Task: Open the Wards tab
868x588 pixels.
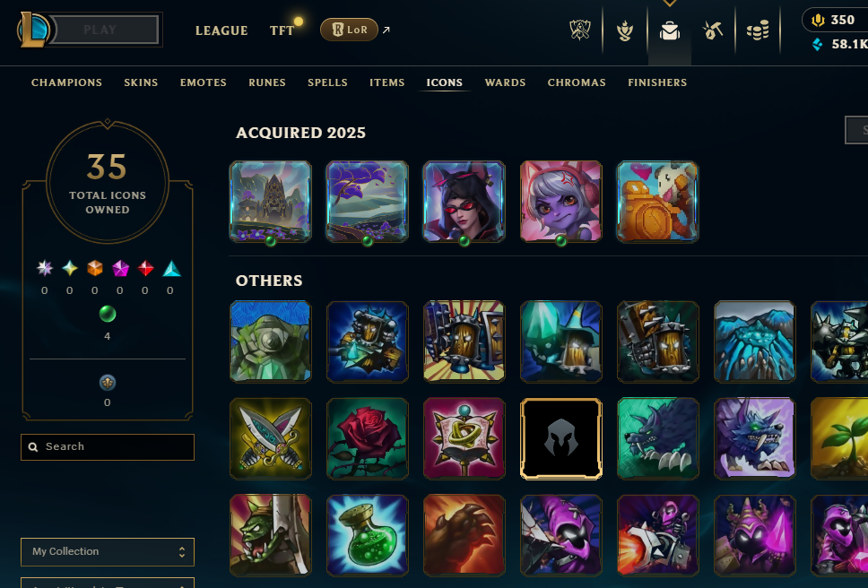Action: pyautogui.click(x=506, y=82)
